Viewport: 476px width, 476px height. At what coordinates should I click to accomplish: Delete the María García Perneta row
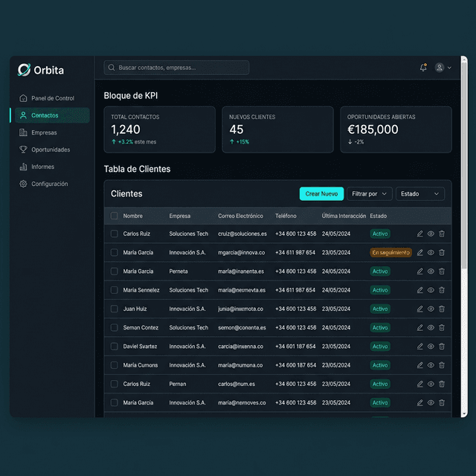[442, 271]
